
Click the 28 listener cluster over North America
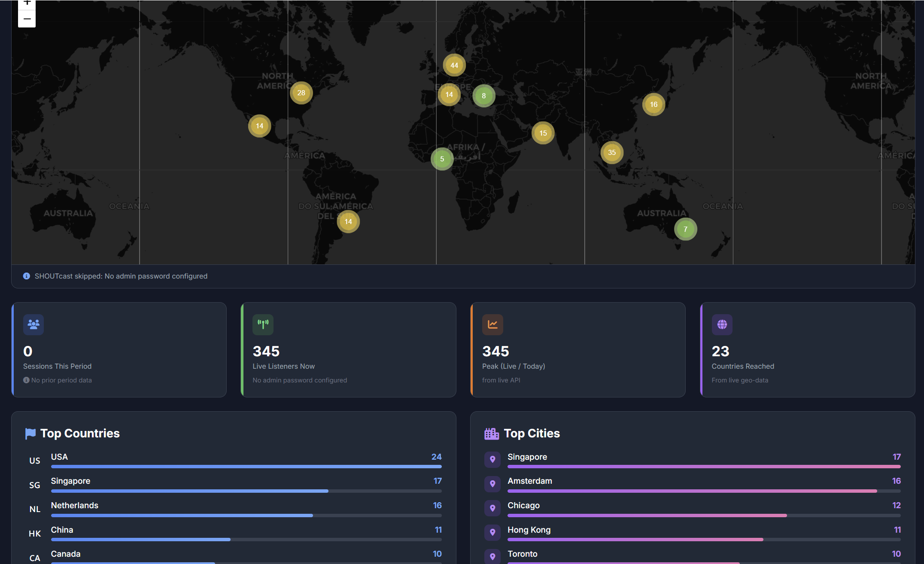click(x=301, y=92)
